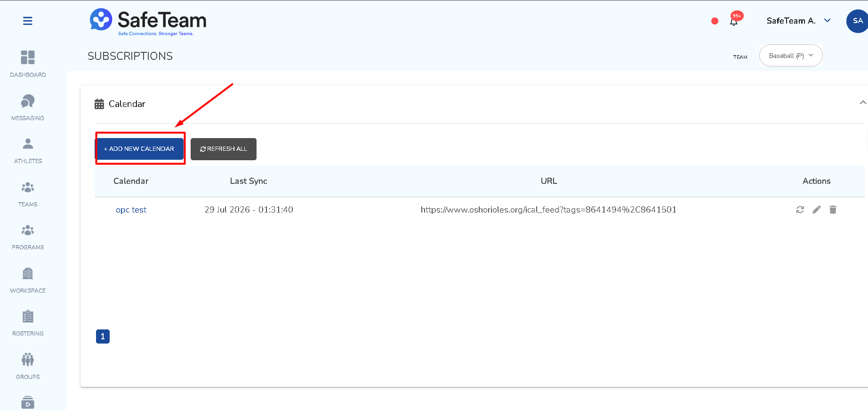Open Groups in sidebar

pos(28,366)
